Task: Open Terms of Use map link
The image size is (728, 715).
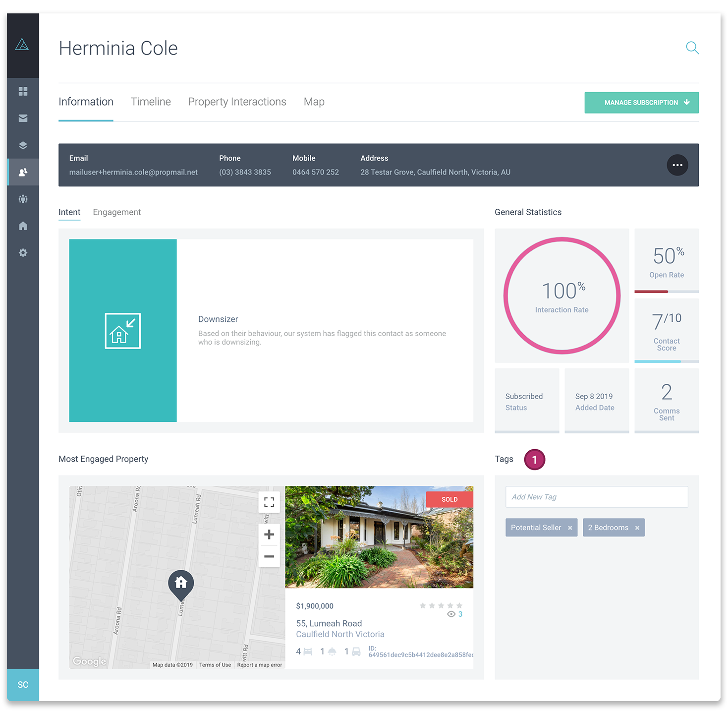Action: coord(215,665)
